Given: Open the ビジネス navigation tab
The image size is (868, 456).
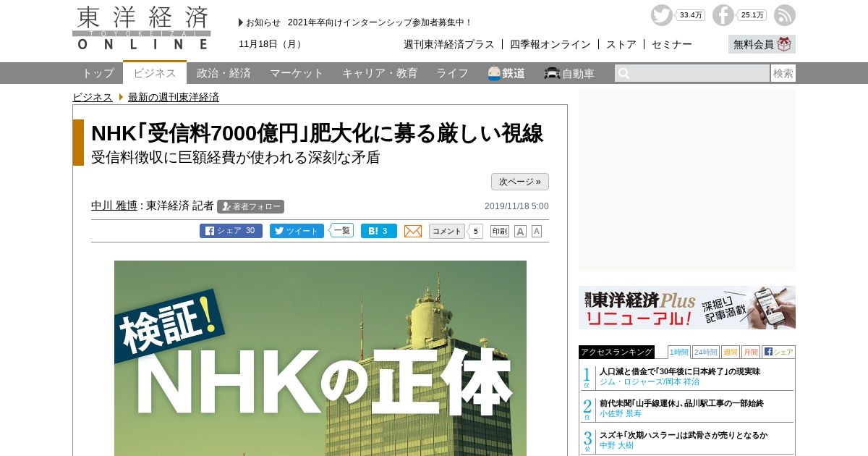Looking at the screenshot, I should 155,72.
